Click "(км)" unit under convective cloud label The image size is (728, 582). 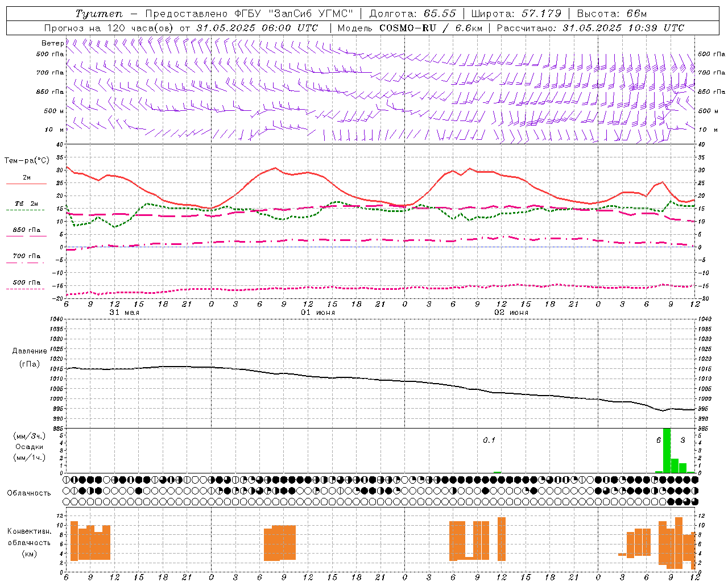(x=30, y=554)
